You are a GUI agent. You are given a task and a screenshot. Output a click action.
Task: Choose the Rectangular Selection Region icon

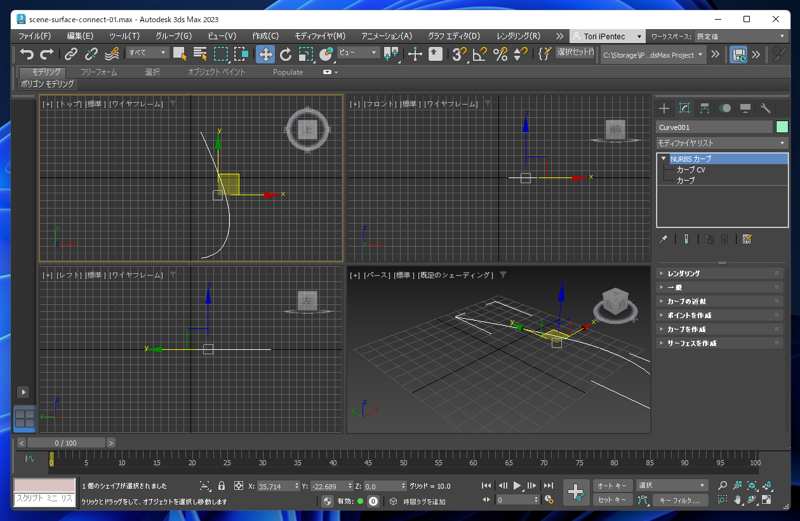220,54
